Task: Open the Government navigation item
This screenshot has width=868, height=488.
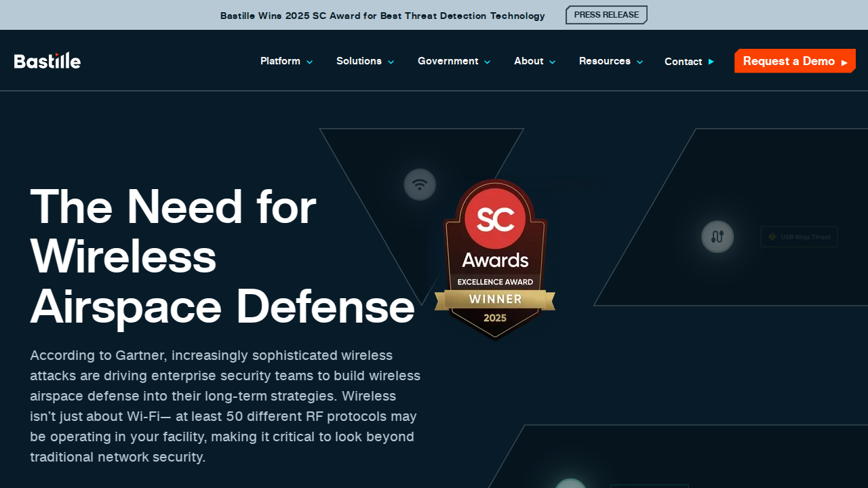Action: pyautogui.click(x=448, y=61)
